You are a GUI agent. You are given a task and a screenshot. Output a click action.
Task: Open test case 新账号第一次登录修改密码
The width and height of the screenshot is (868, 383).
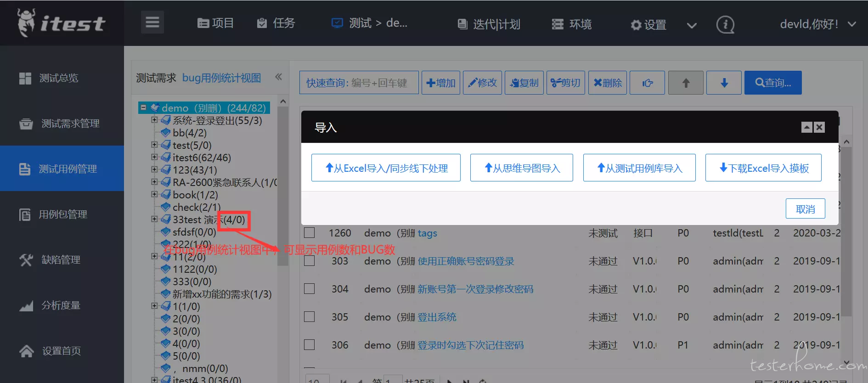click(x=476, y=289)
